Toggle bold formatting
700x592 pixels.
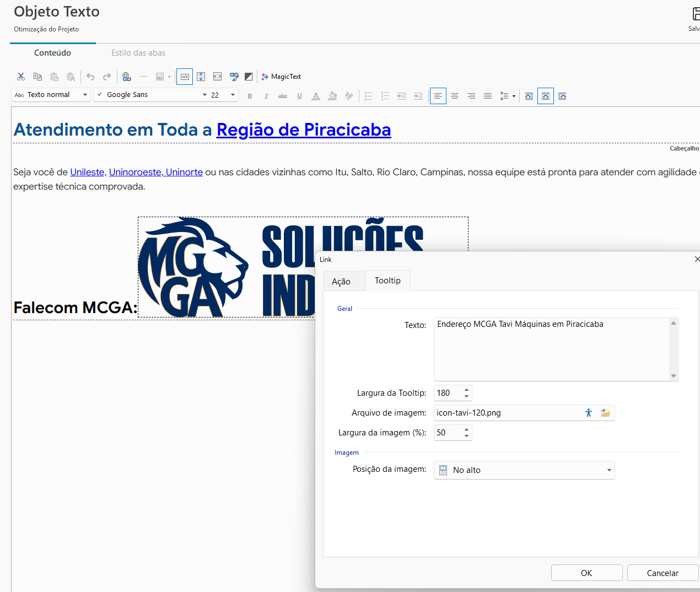coord(250,96)
